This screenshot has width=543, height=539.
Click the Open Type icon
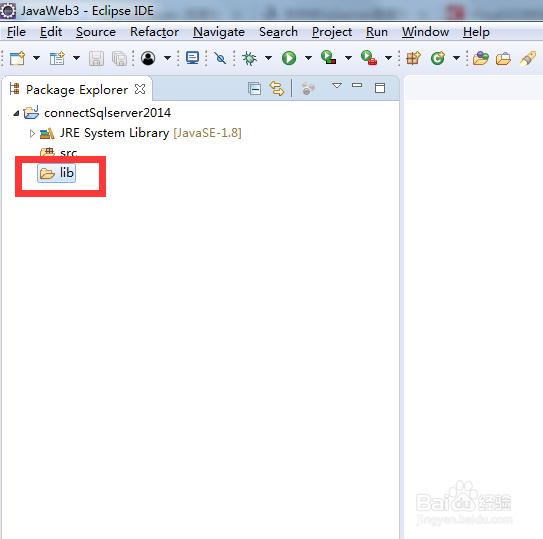pos(481,58)
